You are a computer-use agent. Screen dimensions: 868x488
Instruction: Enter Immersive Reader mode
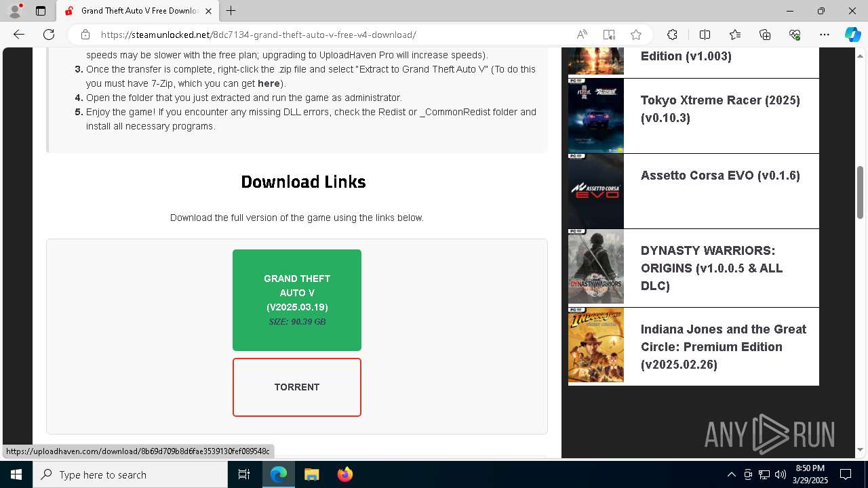[609, 35]
